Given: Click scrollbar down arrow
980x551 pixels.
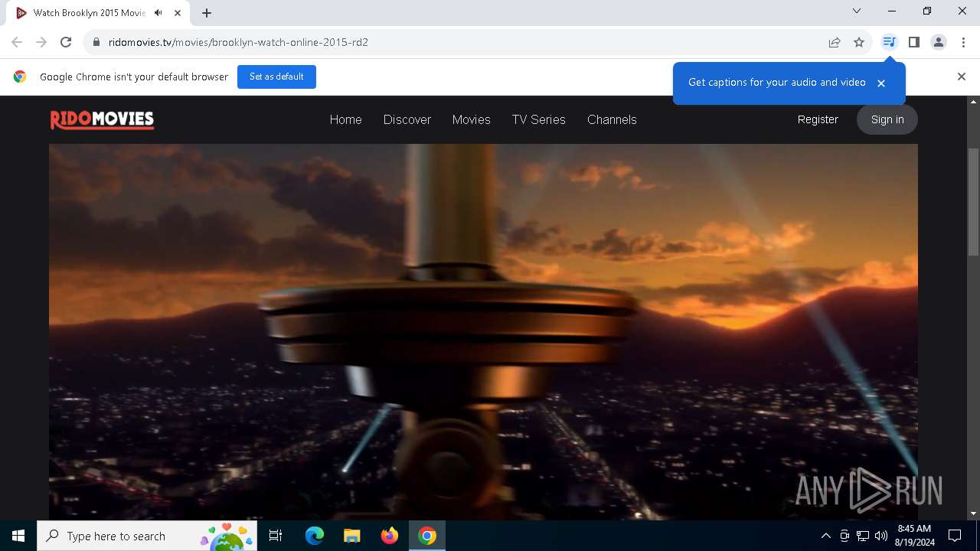Looking at the screenshot, I should 974,514.
